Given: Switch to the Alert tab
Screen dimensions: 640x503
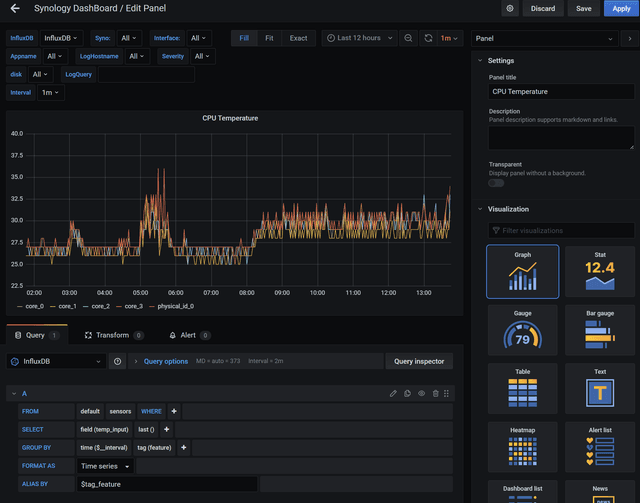Looking at the screenshot, I should point(189,335).
